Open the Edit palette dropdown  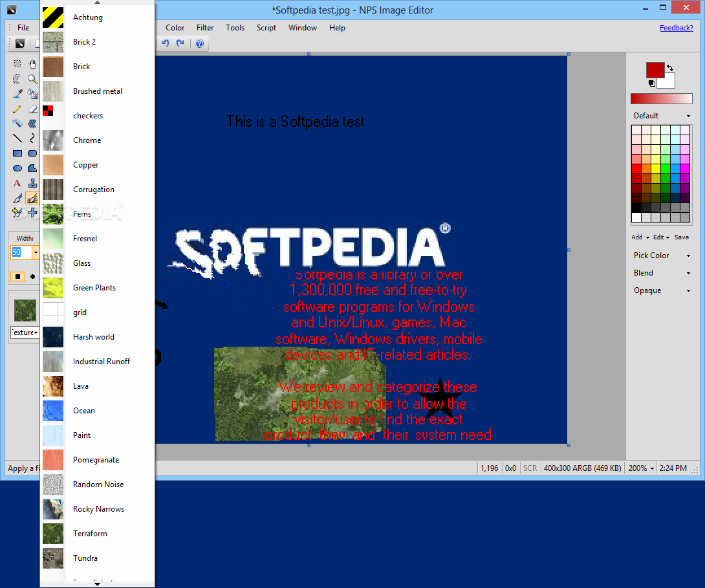(662, 237)
